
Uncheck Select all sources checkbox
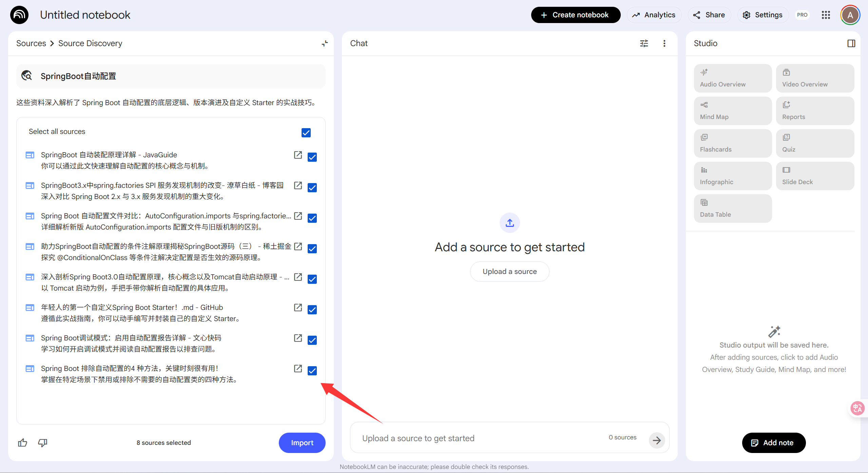click(306, 133)
